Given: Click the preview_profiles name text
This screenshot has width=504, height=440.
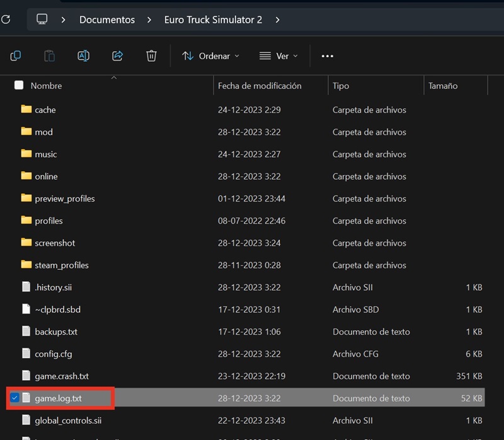Looking at the screenshot, I should [x=65, y=199].
